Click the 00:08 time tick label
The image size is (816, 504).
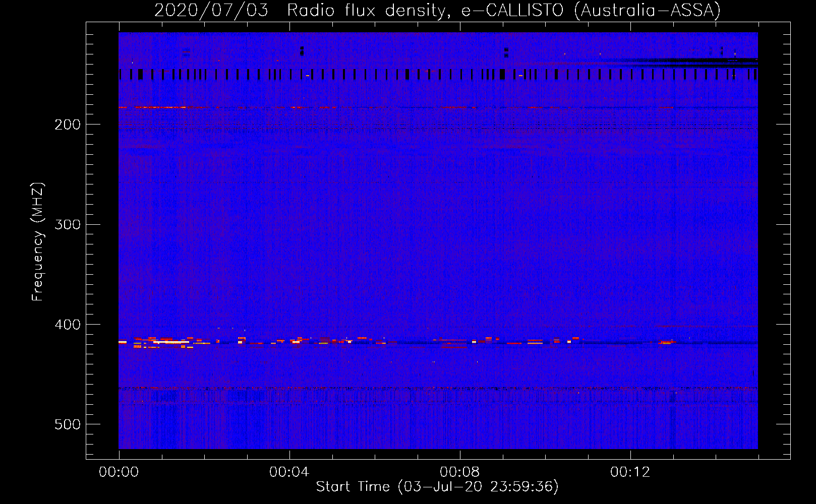point(459,472)
